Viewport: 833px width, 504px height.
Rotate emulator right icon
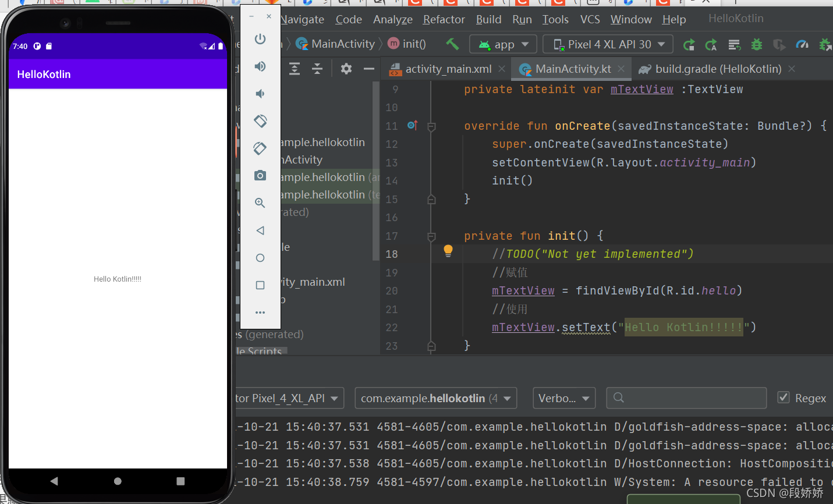point(260,148)
